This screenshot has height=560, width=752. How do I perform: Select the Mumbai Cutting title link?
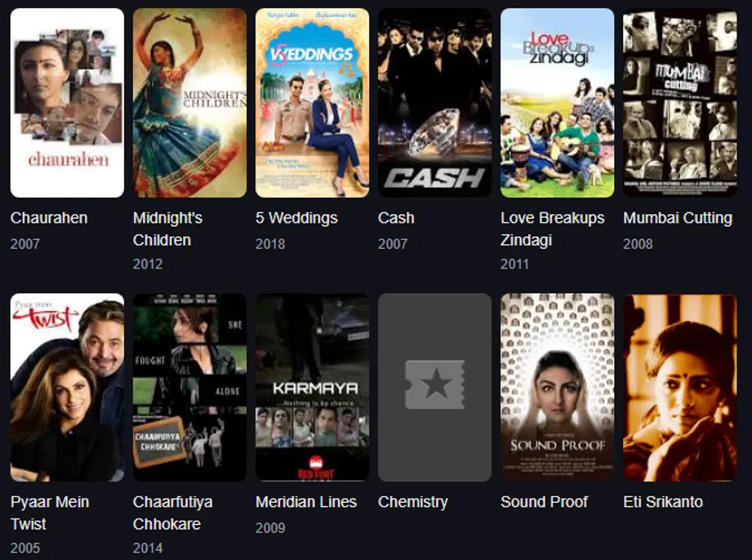(678, 218)
